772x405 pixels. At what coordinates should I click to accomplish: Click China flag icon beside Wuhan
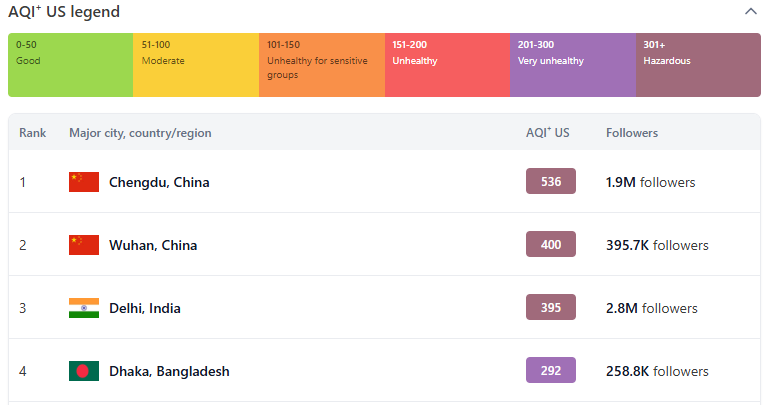click(x=84, y=245)
